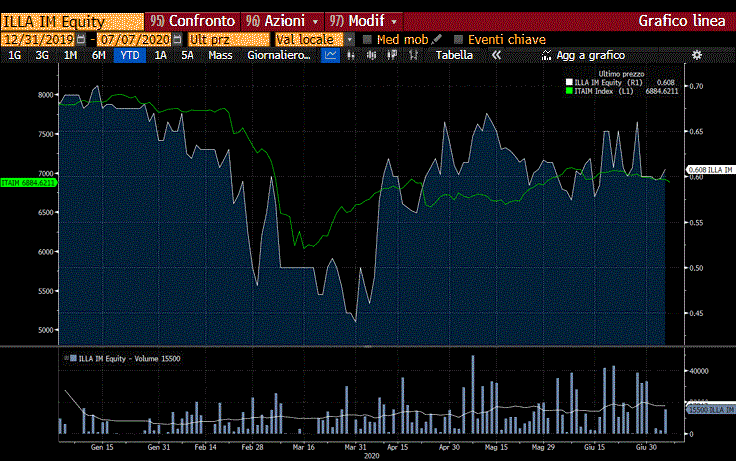Open the end date calendar picker

point(177,39)
